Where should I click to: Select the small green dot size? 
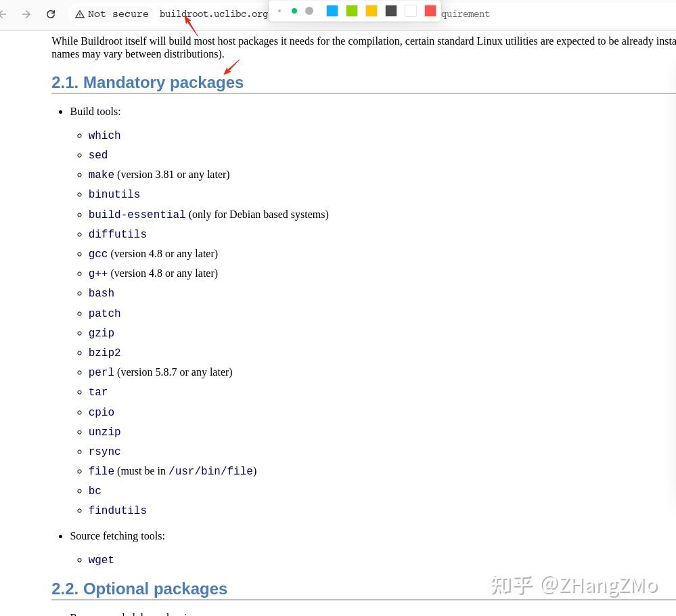tap(294, 11)
